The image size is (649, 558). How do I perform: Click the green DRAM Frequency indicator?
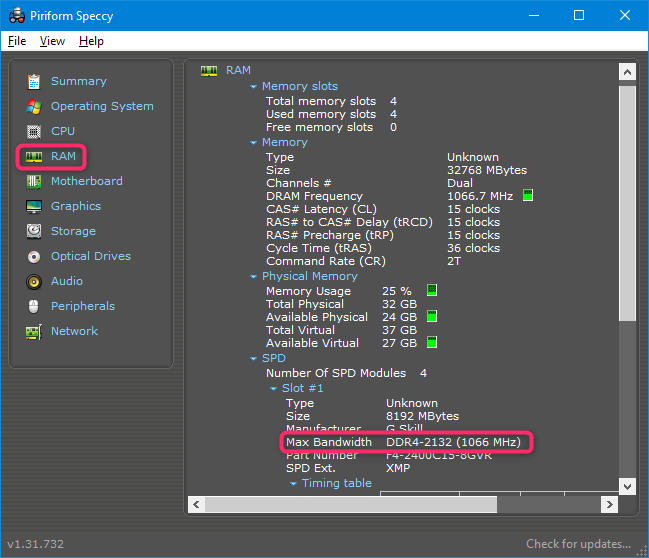coord(527,196)
